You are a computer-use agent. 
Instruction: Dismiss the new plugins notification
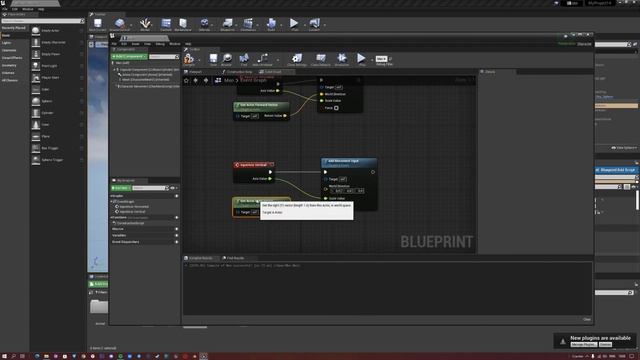pyautogui.click(x=605, y=345)
